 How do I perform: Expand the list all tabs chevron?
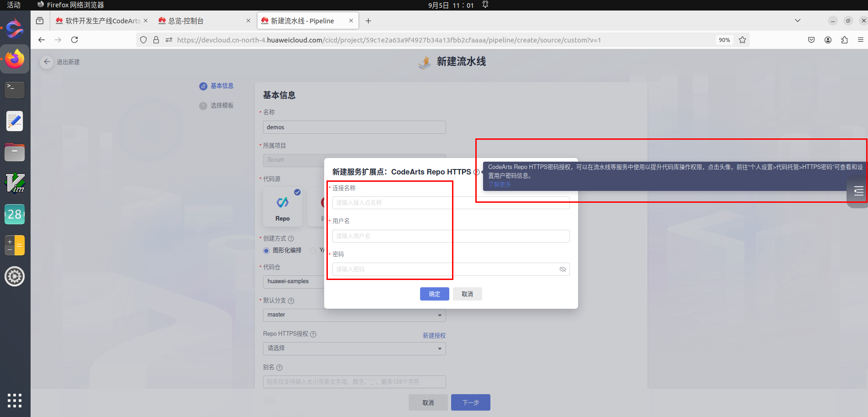point(798,21)
